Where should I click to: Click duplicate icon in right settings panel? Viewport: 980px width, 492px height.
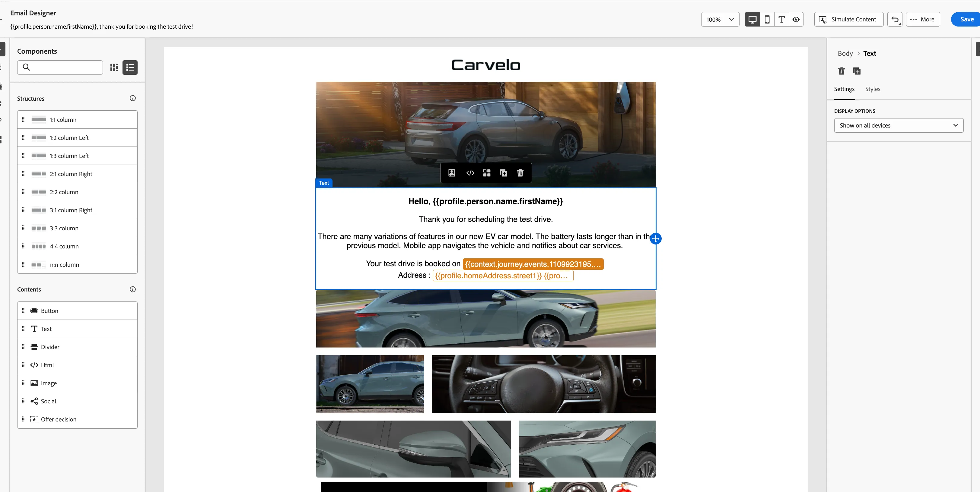point(857,71)
